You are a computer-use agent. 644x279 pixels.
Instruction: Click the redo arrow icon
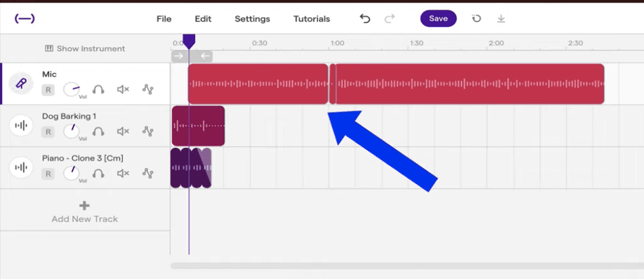tap(389, 19)
